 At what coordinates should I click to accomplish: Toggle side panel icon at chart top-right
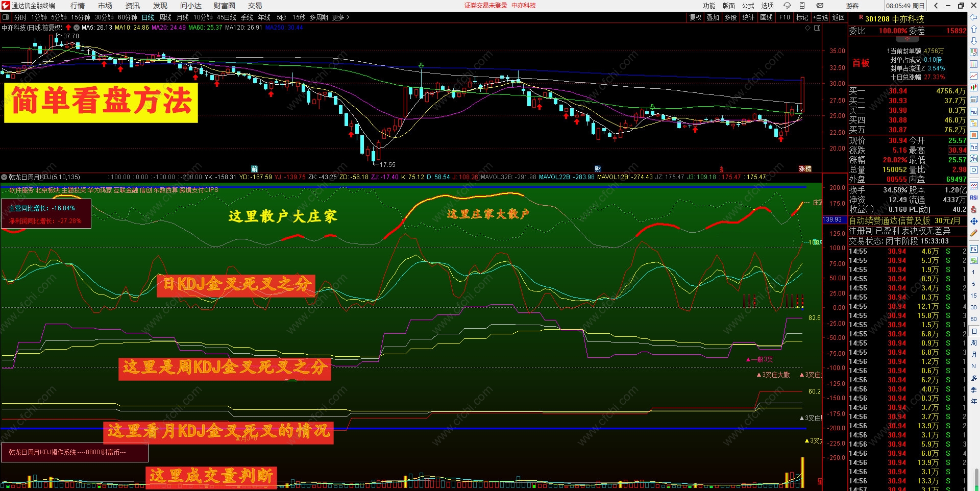(x=817, y=28)
